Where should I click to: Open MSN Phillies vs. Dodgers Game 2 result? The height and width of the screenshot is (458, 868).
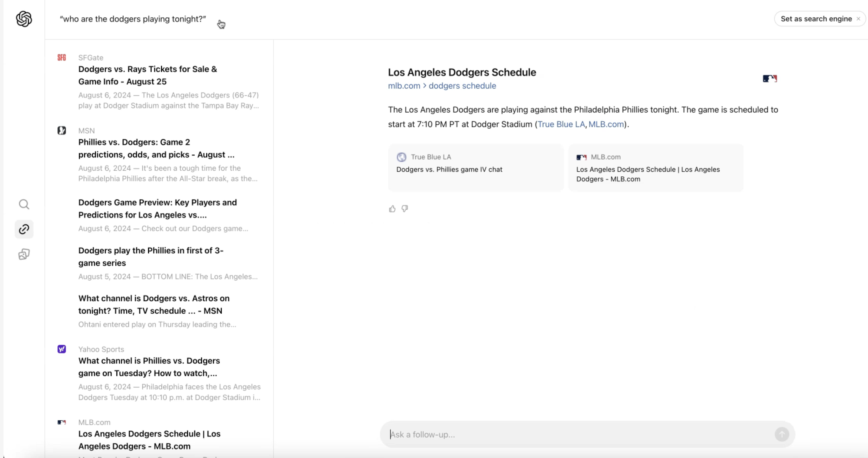156,148
